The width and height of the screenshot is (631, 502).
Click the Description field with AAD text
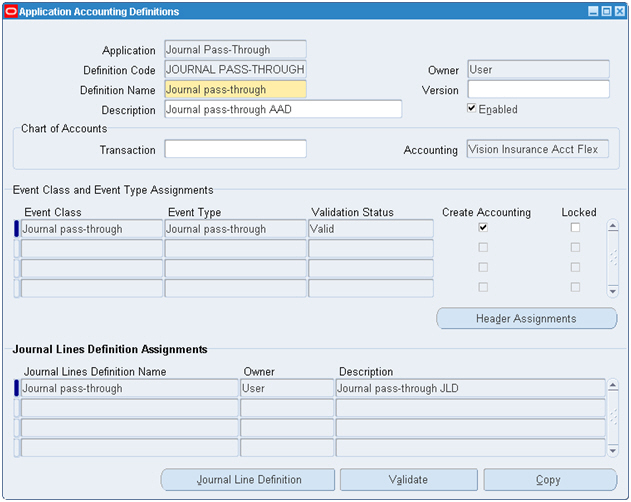(x=283, y=109)
